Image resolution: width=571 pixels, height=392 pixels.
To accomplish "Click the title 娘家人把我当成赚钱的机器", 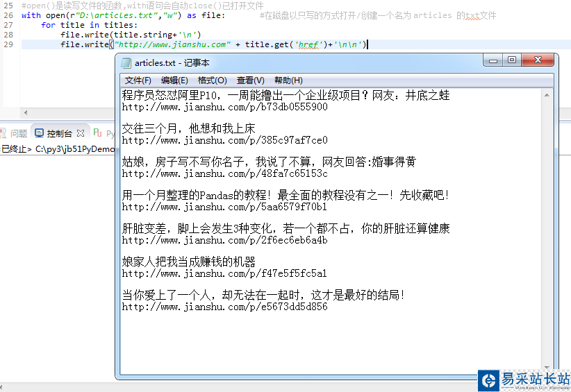I will pos(189,262).
